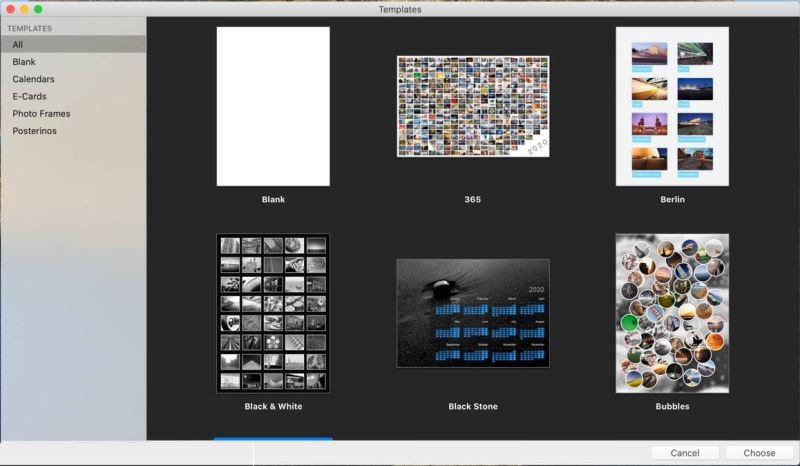This screenshot has width=800, height=466.
Task: Click the '365' template label
Action: click(x=472, y=200)
